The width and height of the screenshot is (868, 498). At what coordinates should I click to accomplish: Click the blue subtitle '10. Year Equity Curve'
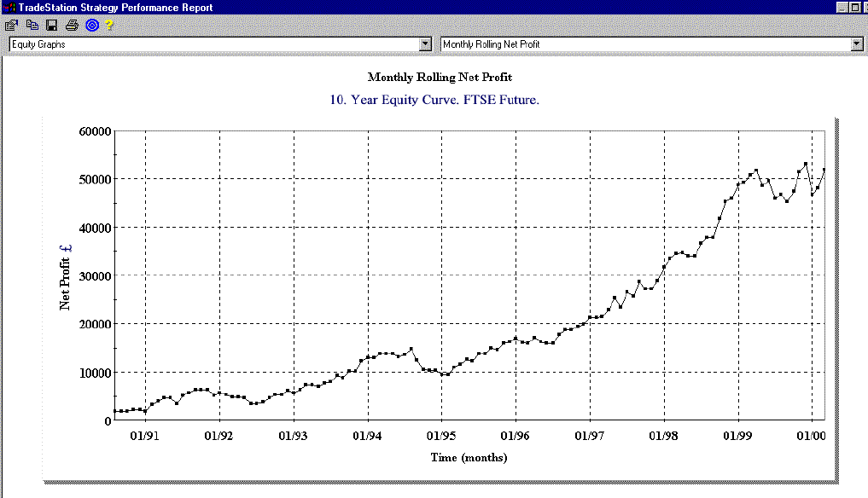coord(434,100)
